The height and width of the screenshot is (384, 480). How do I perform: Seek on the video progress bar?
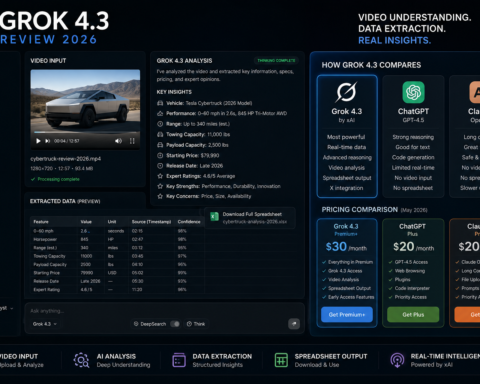[85, 133]
